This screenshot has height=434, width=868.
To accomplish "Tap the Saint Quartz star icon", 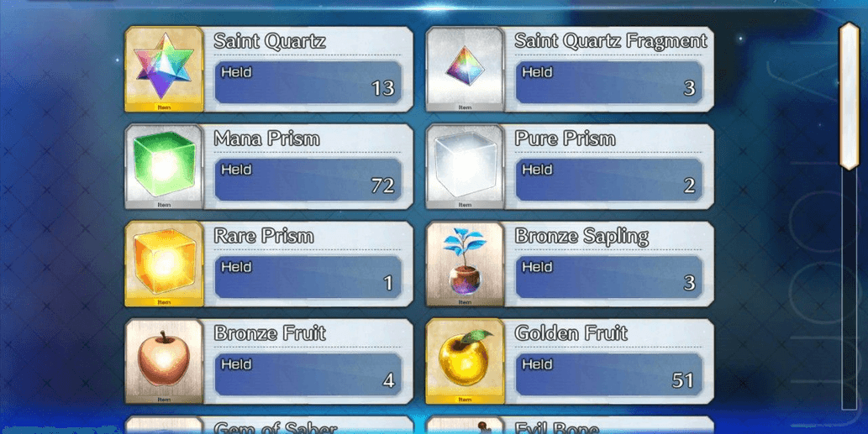I will coord(164,70).
